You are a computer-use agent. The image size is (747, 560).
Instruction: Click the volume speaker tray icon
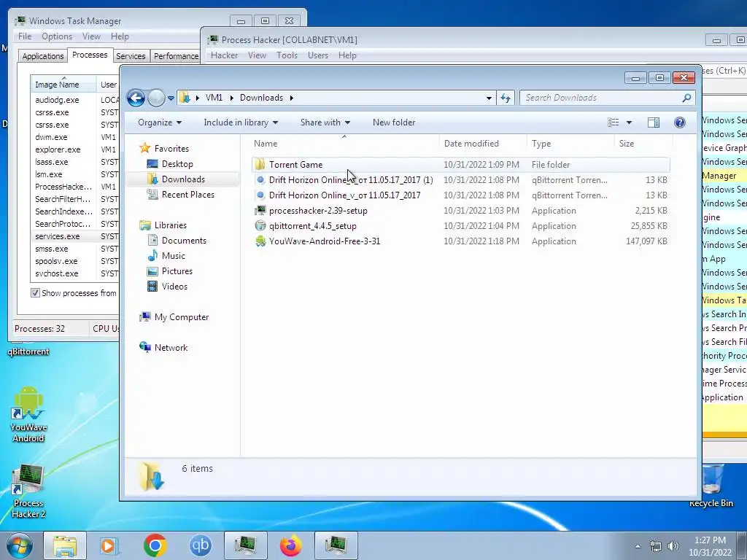[673, 546]
